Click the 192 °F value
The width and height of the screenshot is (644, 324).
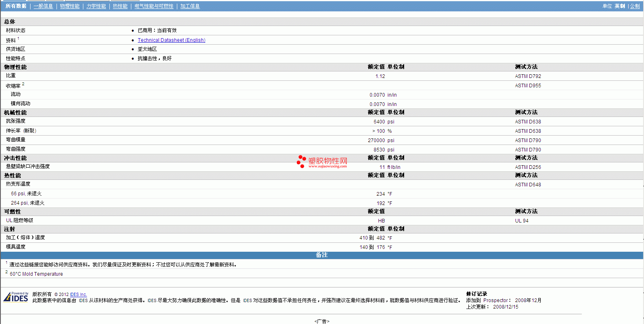click(384, 203)
